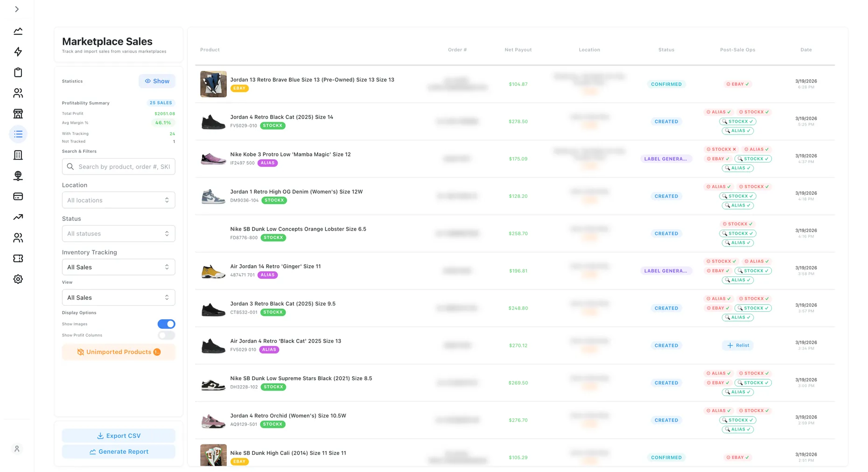The height and width of the screenshot is (472, 868).
Task: Open the All locations dropdown
Action: pos(119,200)
